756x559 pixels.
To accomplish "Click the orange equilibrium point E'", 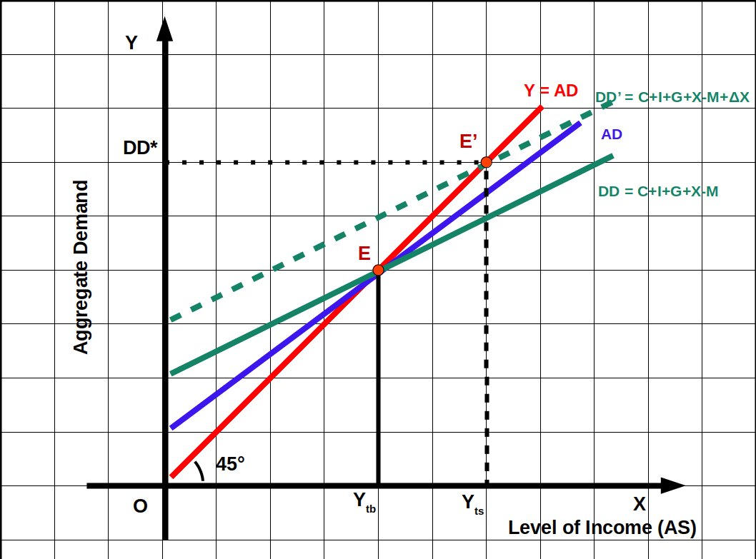I will coord(486,163).
